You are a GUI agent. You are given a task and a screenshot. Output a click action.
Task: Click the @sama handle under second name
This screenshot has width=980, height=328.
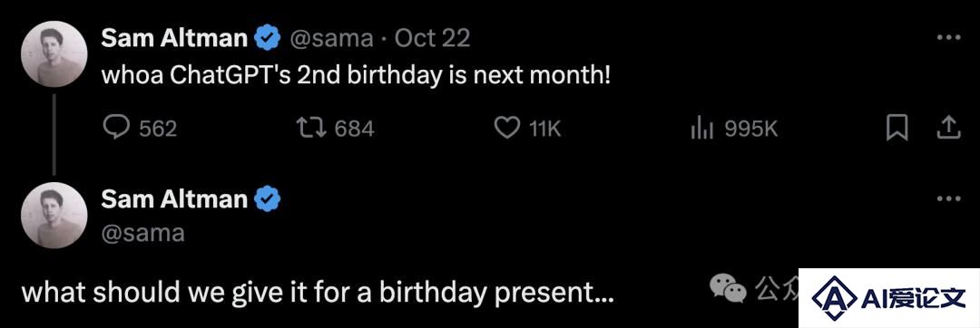click(x=142, y=233)
